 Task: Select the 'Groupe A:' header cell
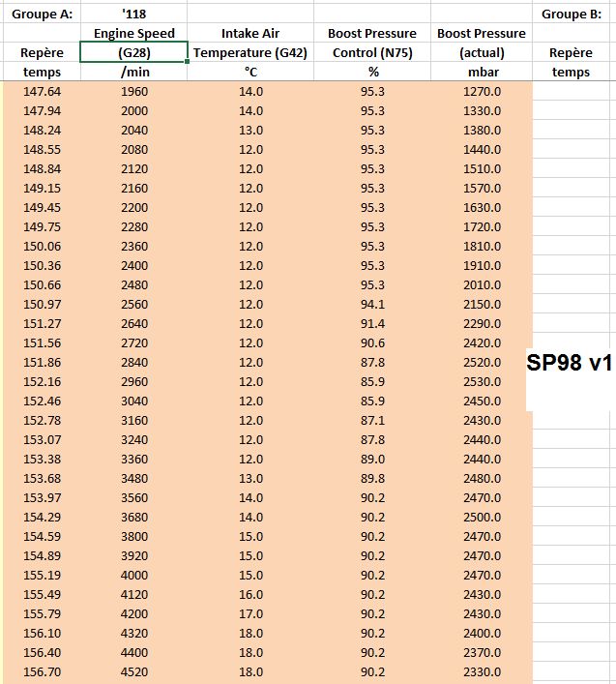pyautogui.click(x=42, y=14)
